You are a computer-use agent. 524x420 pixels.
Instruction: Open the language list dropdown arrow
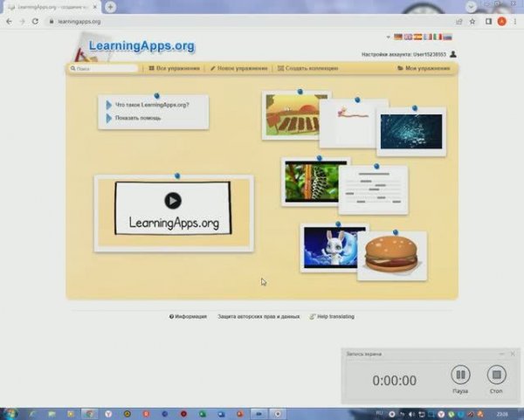[x=388, y=37]
